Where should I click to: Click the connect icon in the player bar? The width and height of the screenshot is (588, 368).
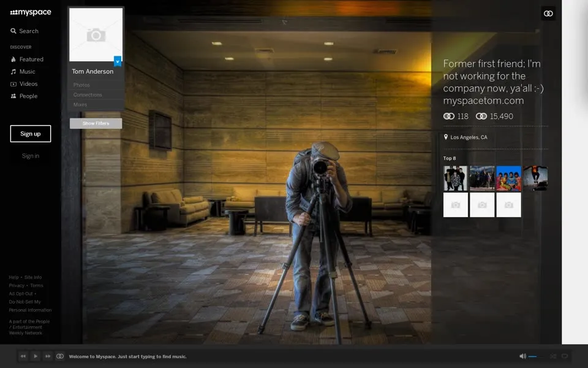pyautogui.click(x=60, y=356)
